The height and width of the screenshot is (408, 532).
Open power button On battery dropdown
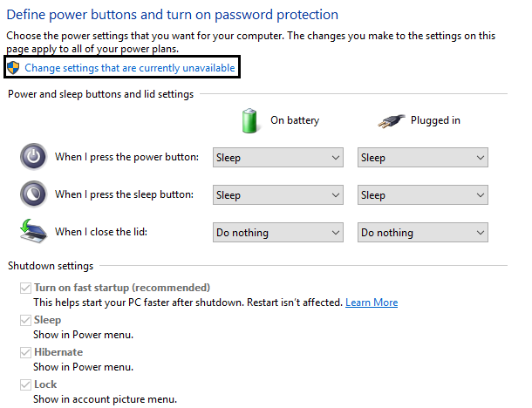click(278, 158)
